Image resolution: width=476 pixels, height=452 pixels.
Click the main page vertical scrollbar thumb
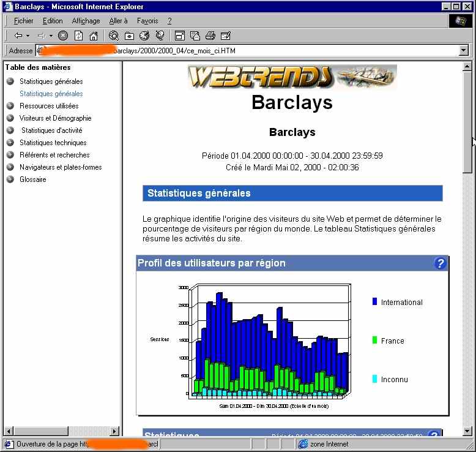[467, 122]
